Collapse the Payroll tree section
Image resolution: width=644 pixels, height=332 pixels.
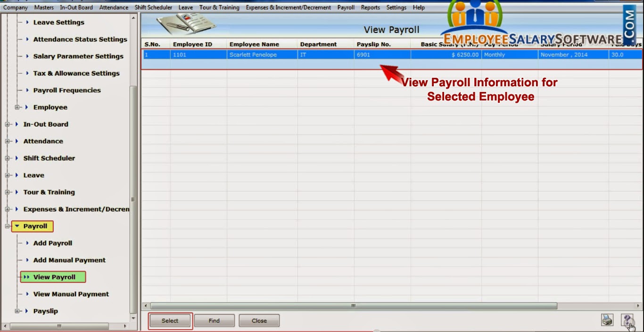(x=7, y=226)
